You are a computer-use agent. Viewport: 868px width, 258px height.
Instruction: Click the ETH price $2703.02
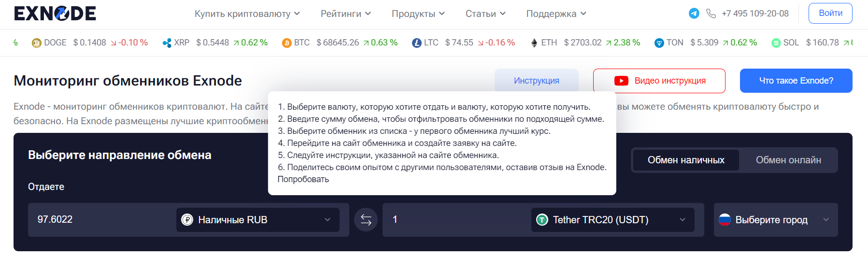[583, 43]
